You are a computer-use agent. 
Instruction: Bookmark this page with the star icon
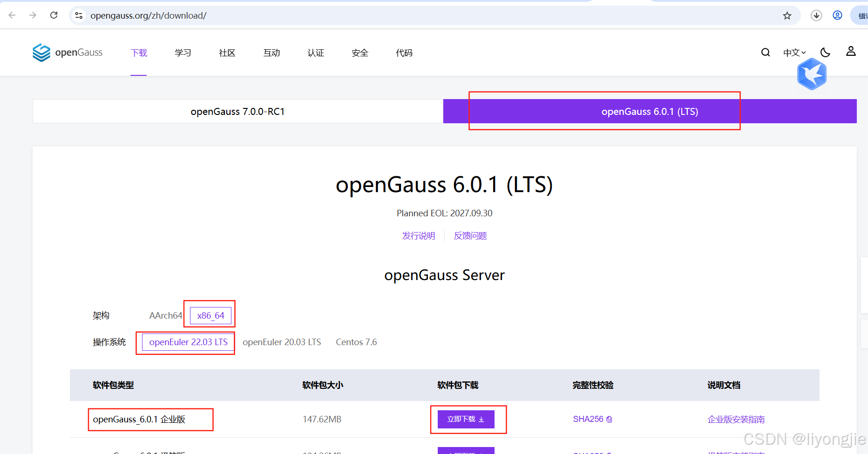pos(787,16)
